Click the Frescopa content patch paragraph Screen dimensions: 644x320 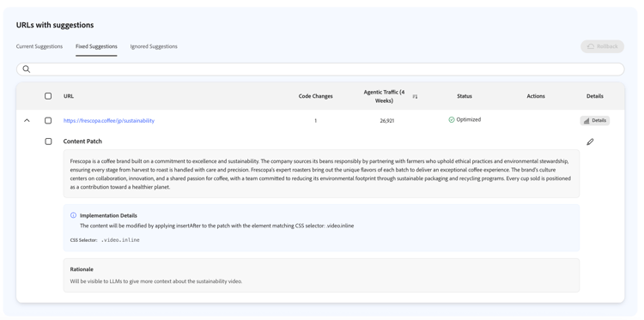pos(320,174)
